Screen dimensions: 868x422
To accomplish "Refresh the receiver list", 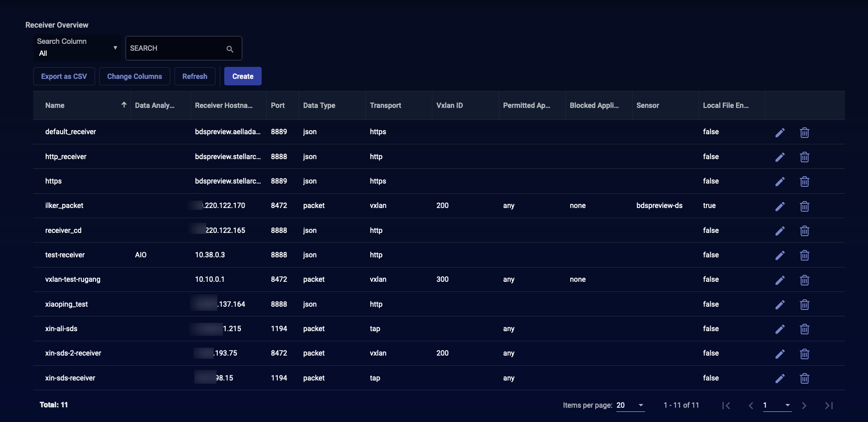I will pyautogui.click(x=195, y=77).
